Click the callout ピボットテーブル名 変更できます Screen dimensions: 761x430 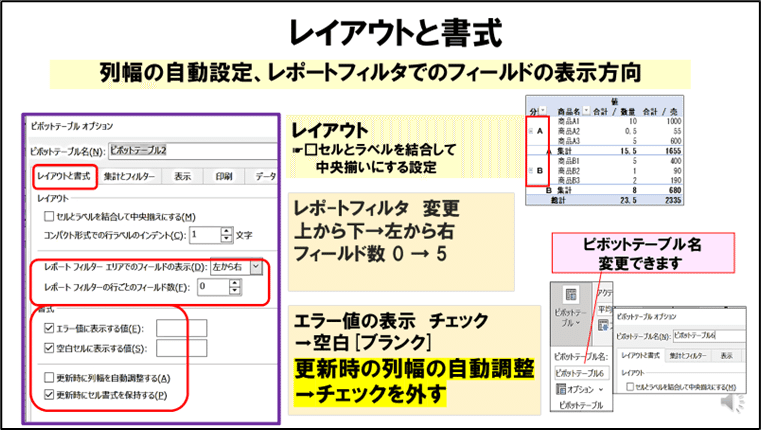643,253
